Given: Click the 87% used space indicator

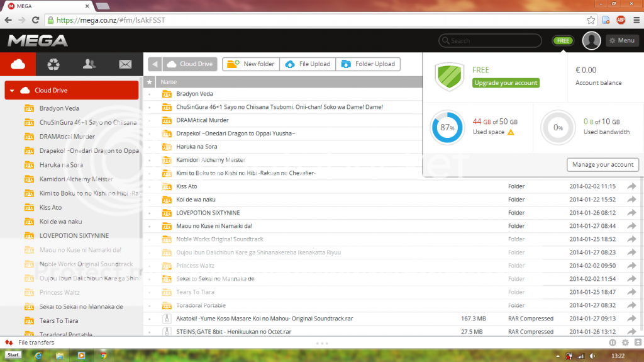Looking at the screenshot, I should 447,127.
